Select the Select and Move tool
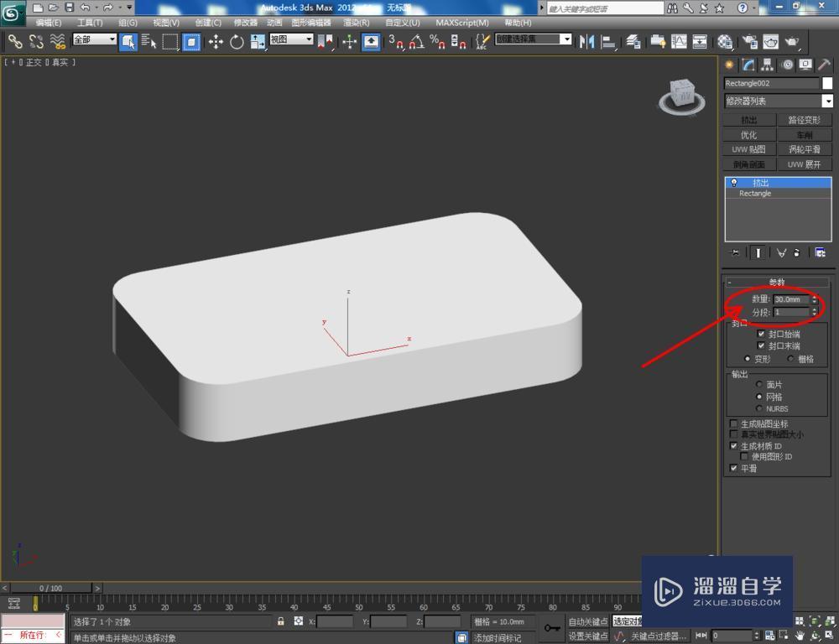This screenshot has width=839, height=644. [x=216, y=40]
